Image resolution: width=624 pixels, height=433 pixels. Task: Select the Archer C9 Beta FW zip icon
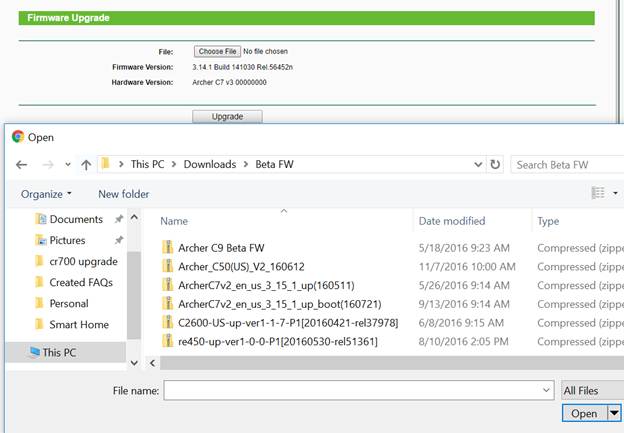point(167,247)
